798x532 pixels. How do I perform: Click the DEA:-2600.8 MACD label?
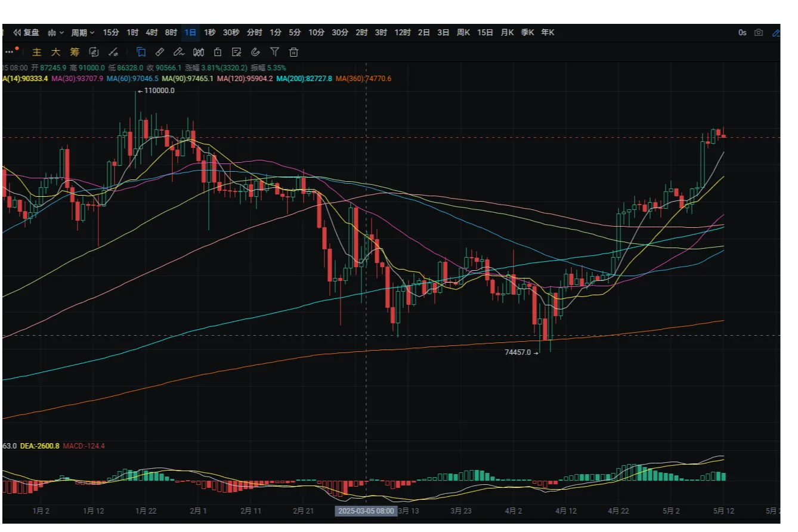point(39,446)
